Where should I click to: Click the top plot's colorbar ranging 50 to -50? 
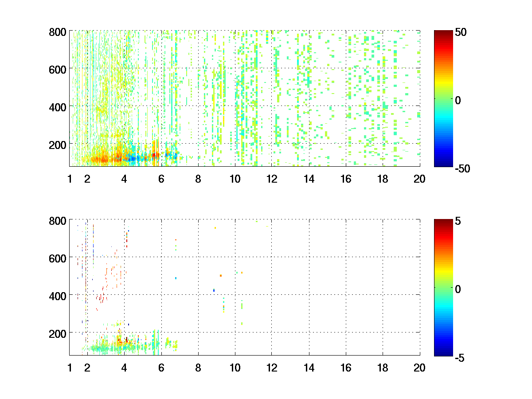(443, 98)
